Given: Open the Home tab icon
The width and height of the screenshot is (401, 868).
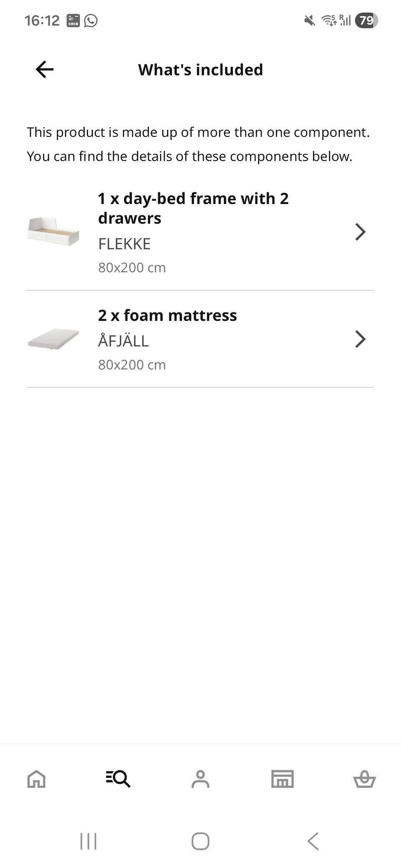Looking at the screenshot, I should [x=36, y=779].
